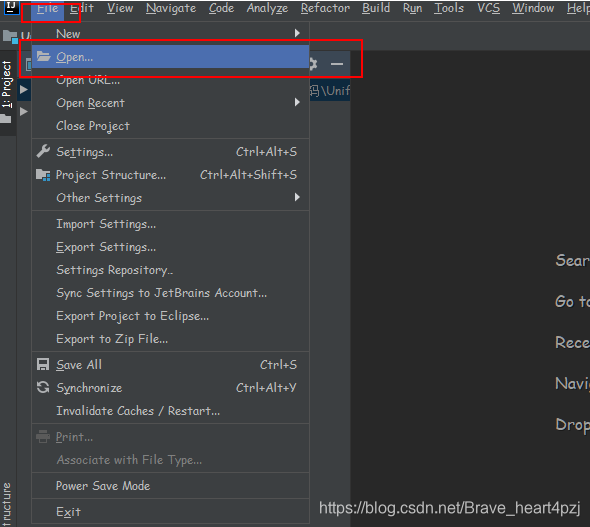Open the View menu

120,8
